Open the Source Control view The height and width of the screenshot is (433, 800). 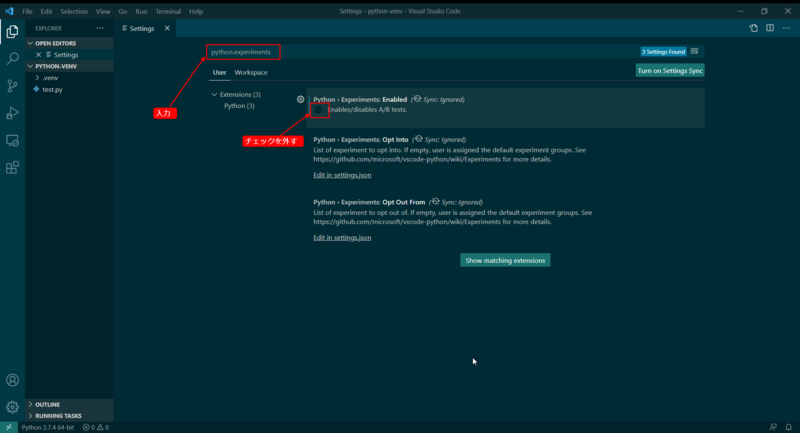tap(12, 86)
